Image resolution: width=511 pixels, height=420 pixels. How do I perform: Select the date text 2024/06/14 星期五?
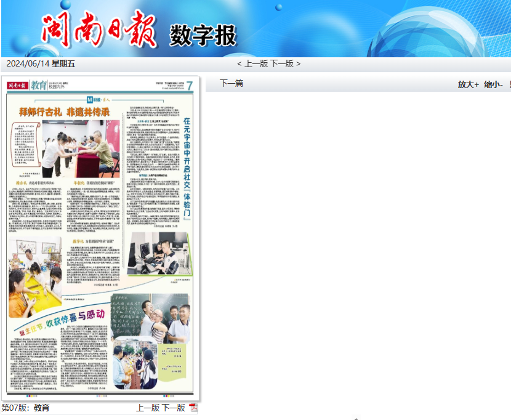[41, 63]
